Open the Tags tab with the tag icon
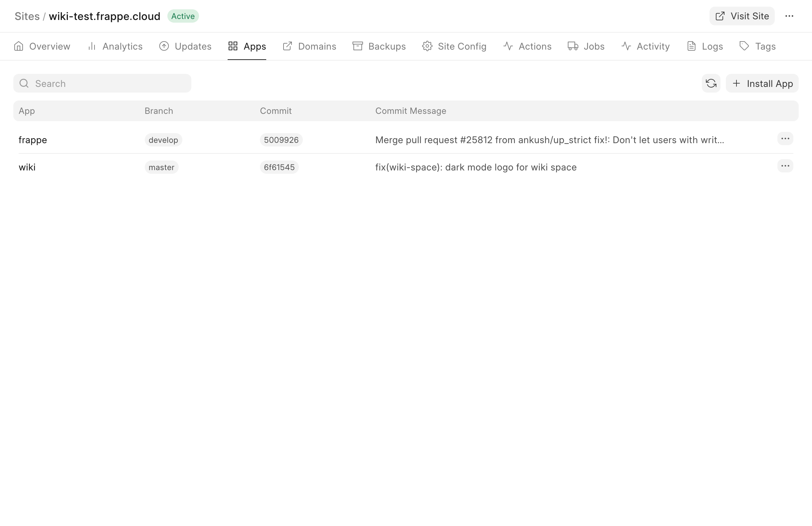This screenshot has width=812, height=526. (757, 46)
